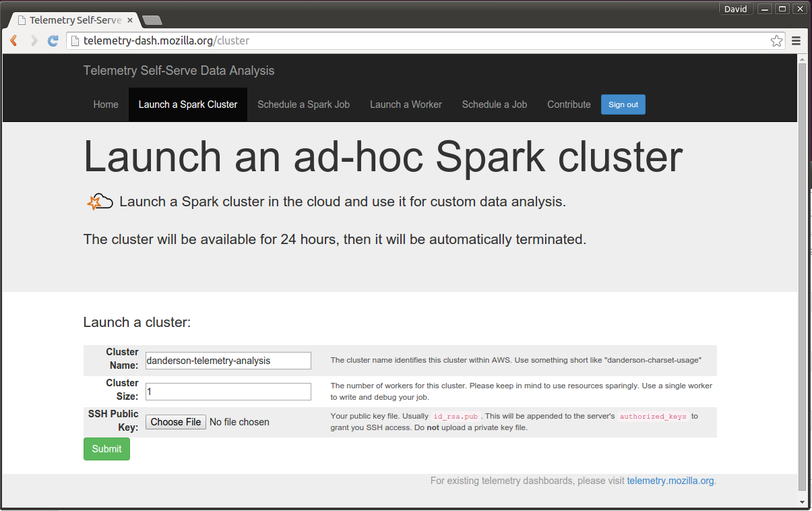Open a new browser tab

coord(152,20)
